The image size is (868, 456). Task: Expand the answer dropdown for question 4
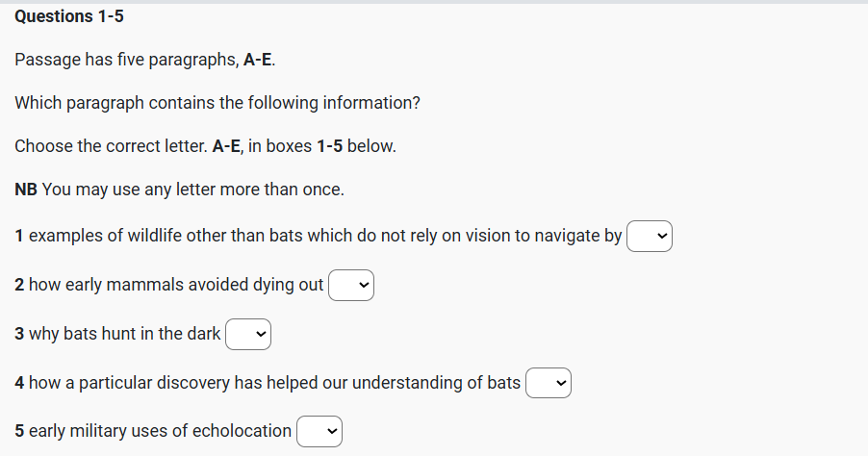tap(549, 383)
